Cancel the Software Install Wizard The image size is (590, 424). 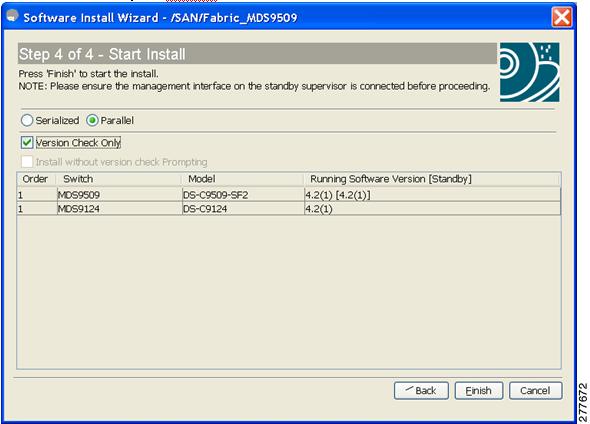coord(535,391)
